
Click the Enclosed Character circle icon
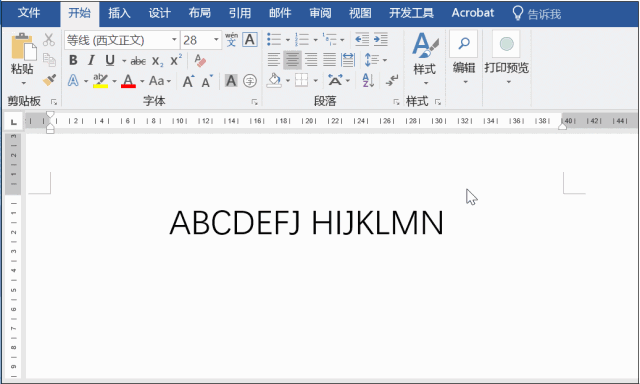(x=250, y=81)
